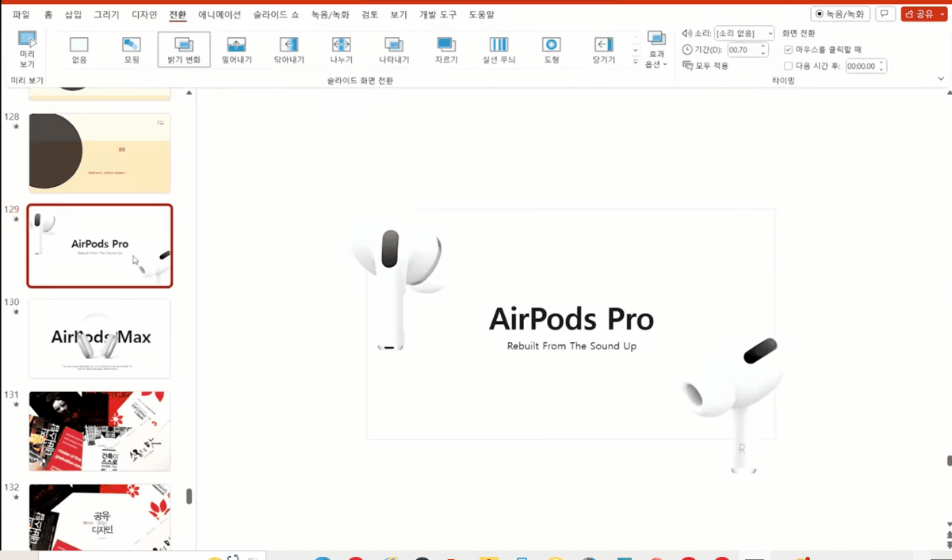Open the 파일 tab
This screenshot has height=560, width=952.
click(21, 15)
